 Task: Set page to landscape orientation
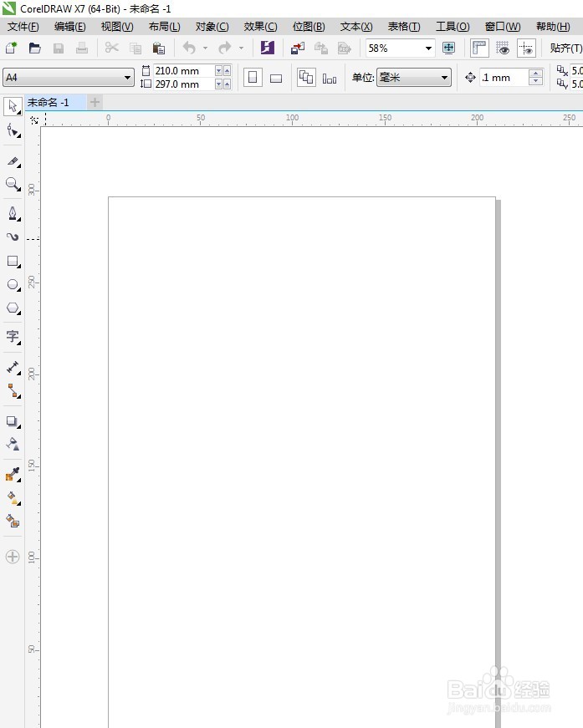coord(276,78)
